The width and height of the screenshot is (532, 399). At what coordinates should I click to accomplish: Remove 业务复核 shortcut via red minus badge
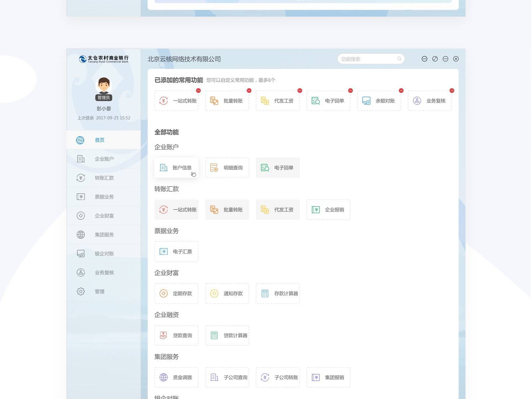point(452,90)
